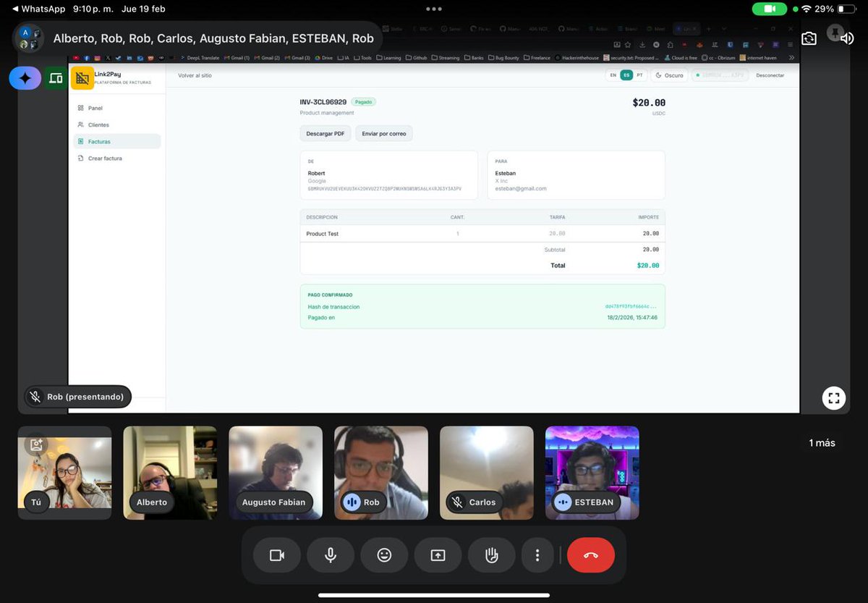Mute your microphone in call controls
Screen dimensions: 868x603
click(x=331, y=555)
